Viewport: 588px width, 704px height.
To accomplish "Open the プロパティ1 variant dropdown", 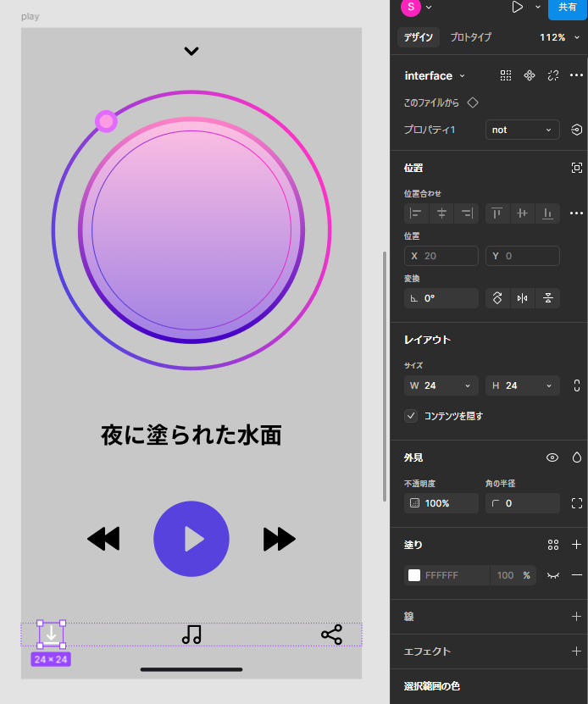I will pos(523,130).
